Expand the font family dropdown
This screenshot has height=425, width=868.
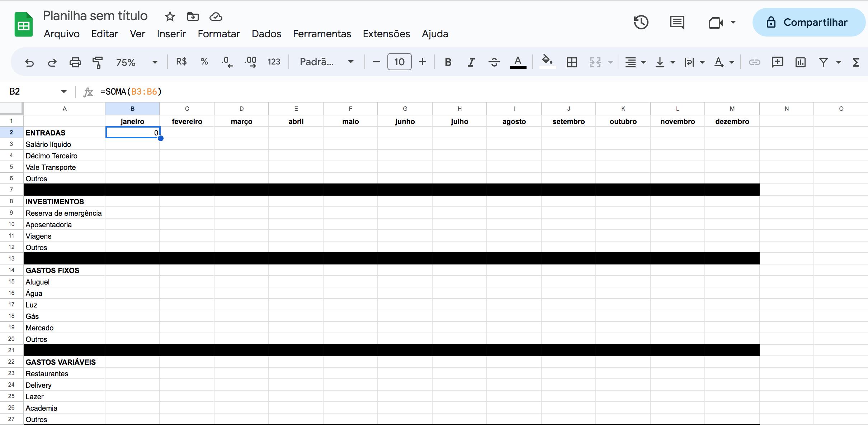(x=326, y=62)
